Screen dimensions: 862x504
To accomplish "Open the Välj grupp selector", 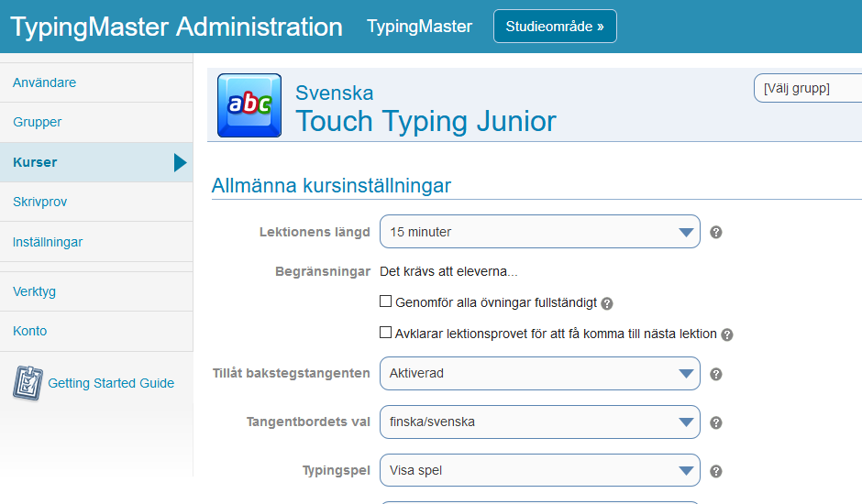I will click(x=808, y=88).
